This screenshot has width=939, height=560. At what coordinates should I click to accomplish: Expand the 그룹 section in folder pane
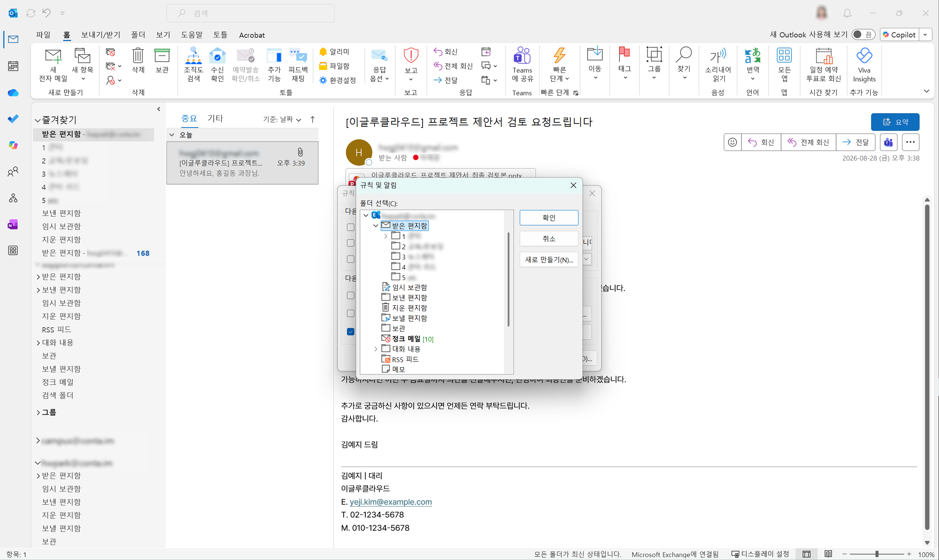click(x=38, y=412)
